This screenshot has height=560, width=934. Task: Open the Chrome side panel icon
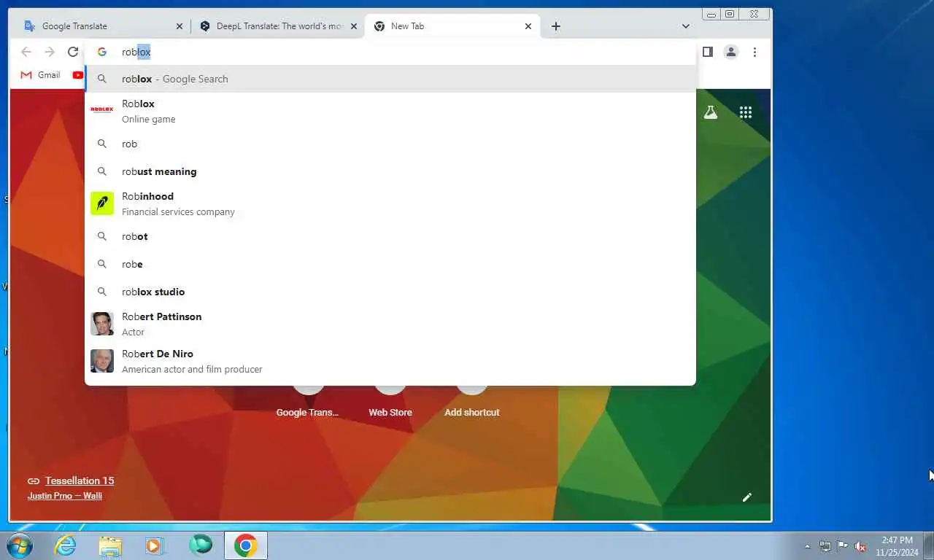(707, 52)
